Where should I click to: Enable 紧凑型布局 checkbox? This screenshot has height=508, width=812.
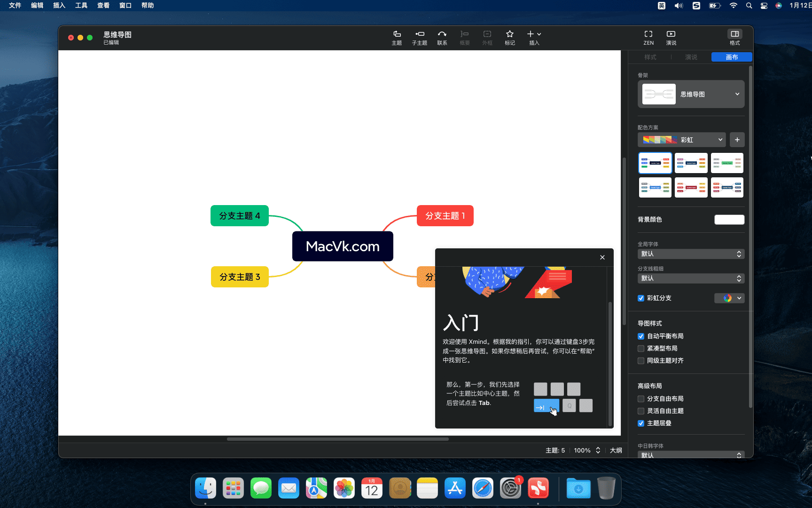[641, 349]
